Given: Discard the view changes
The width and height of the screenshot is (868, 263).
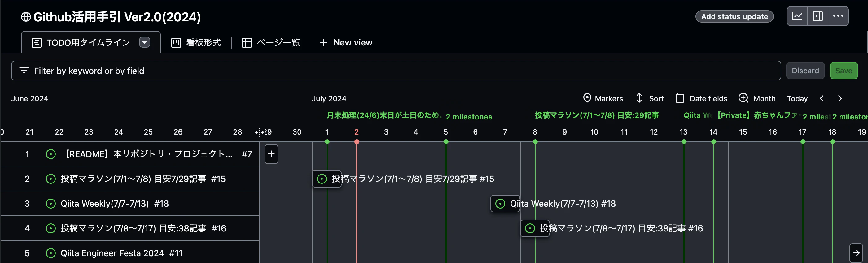Looking at the screenshot, I should (x=805, y=71).
